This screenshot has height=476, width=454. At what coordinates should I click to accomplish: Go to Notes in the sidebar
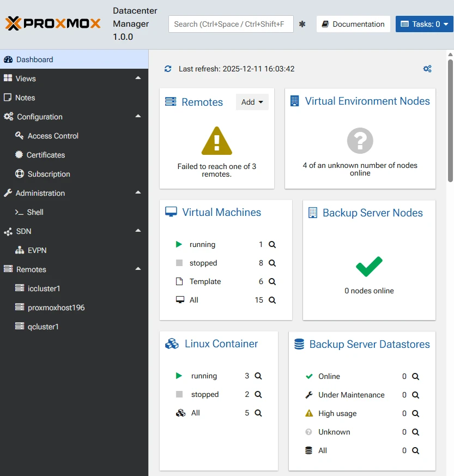click(x=25, y=98)
